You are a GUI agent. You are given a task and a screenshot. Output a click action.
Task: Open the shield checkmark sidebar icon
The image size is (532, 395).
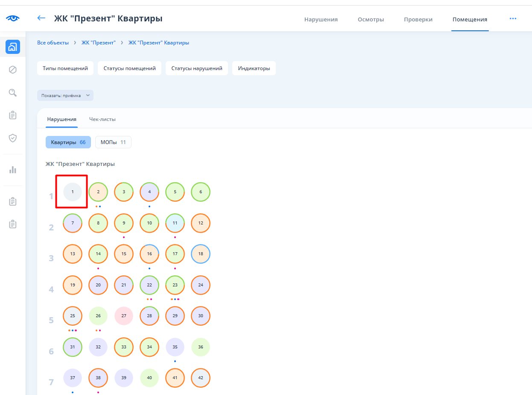click(x=13, y=138)
